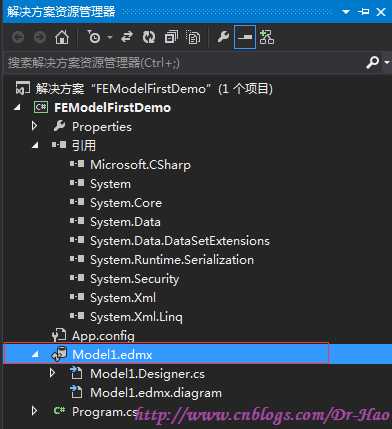Select the Model1.edmx.diagram file
Image resolution: width=392 pixels, height=429 pixels.
[156, 393]
